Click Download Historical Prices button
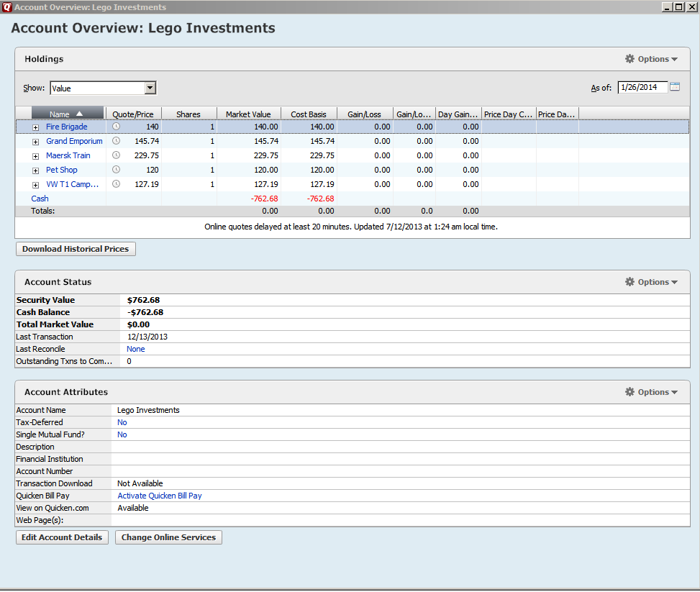Screen dimensions: 700x592 point(76,249)
